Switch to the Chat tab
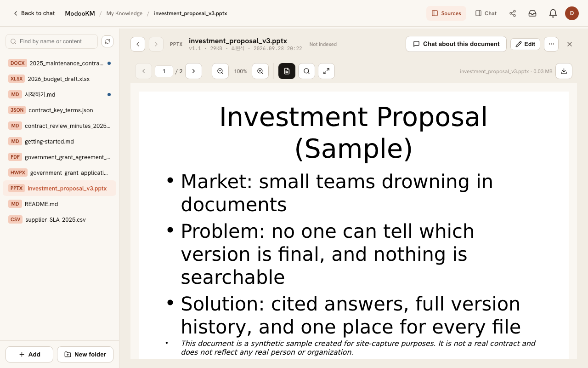Viewport: 588px width, 368px height. click(486, 13)
